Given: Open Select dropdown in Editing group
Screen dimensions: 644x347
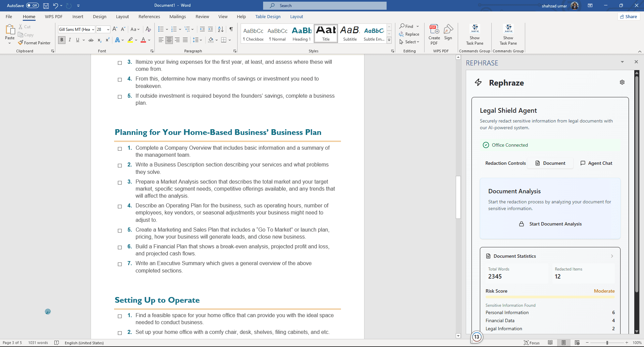Looking at the screenshot, I should [409, 42].
